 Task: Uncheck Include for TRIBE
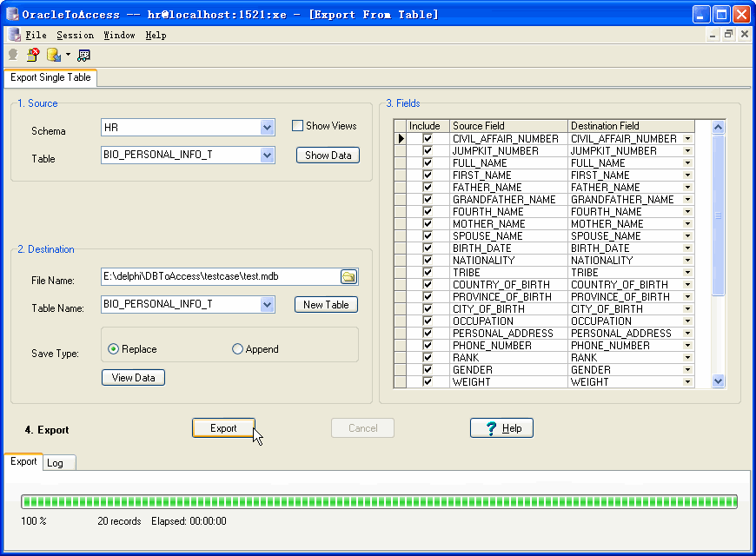[428, 273]
